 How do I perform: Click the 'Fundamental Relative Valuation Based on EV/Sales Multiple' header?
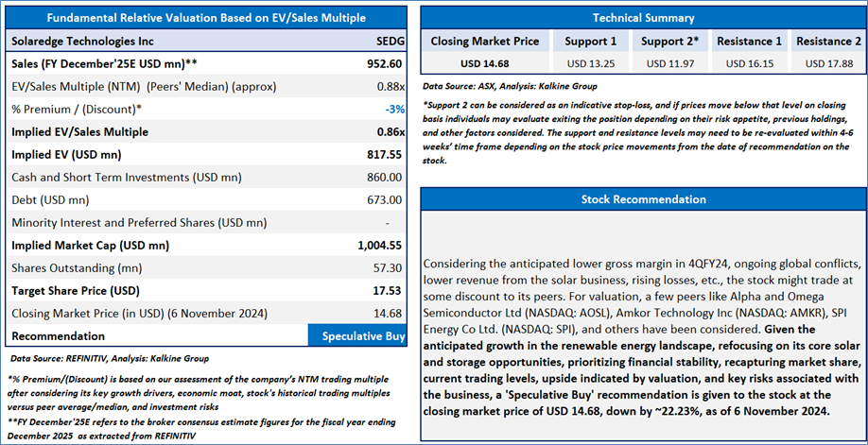[206, 18]
